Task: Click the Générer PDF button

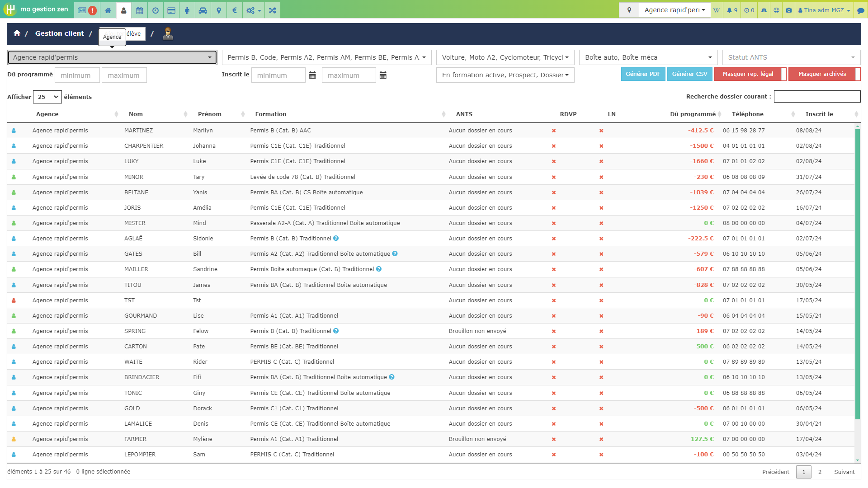Action: click(x=643, y=74)
